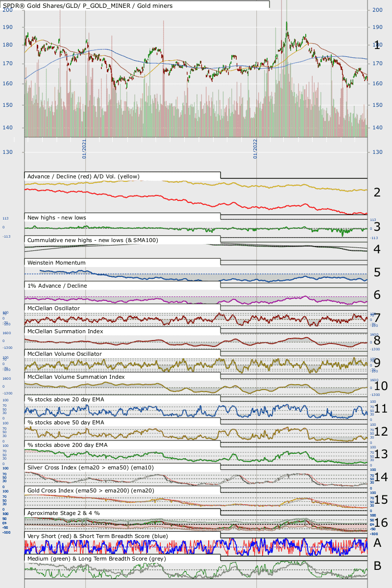This screenshot has height=588, width=392.
Task: Click the McClellan Volume Oscillator label
Action: click(65, 354)
